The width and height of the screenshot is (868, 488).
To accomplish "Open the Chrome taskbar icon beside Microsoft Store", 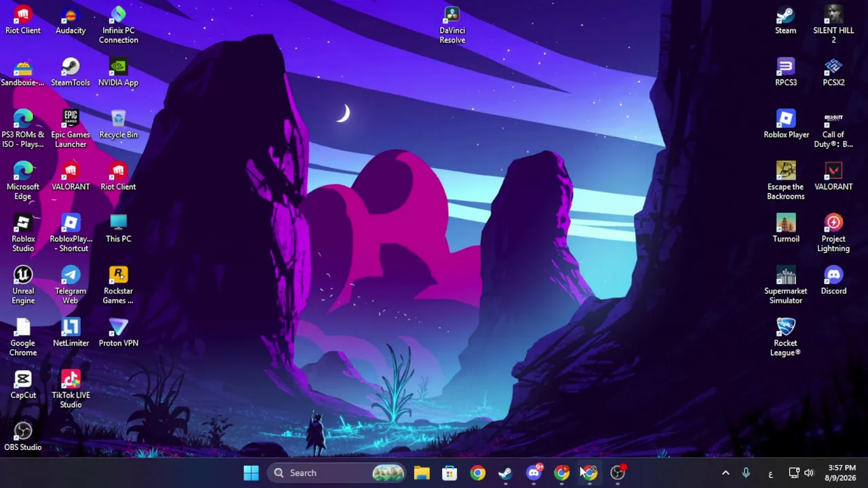I will tap(478, 472).
